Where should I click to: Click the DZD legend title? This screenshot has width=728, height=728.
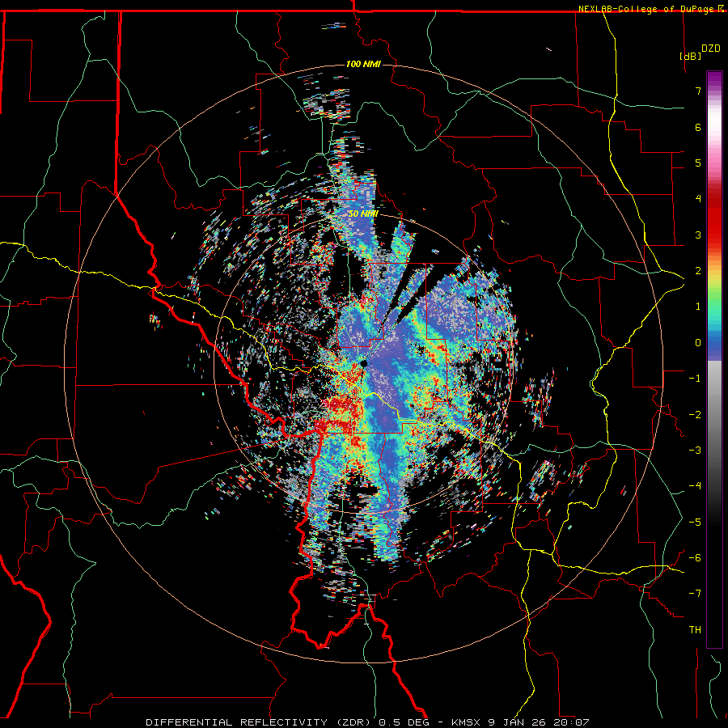(x=710, y=49)
